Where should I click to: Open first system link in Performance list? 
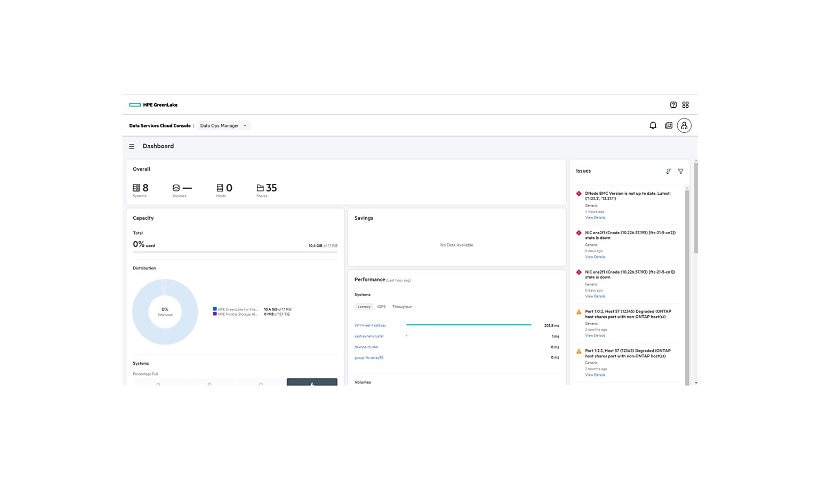(370, 325)
